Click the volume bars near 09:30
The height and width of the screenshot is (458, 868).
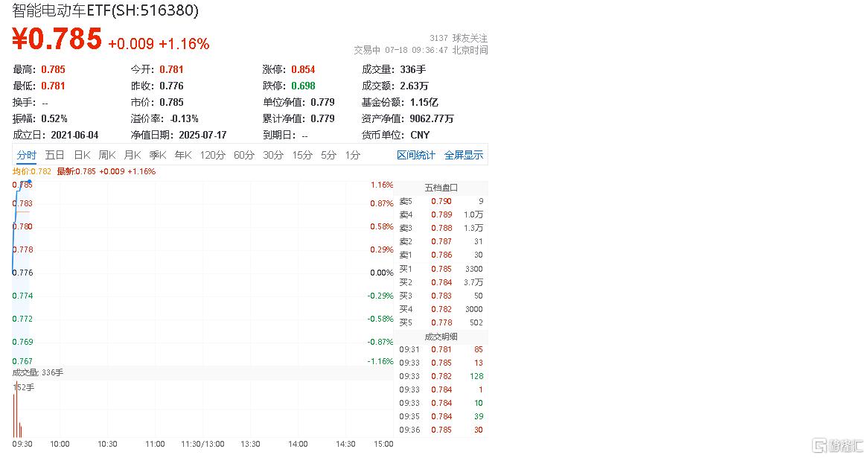point(17,411)
